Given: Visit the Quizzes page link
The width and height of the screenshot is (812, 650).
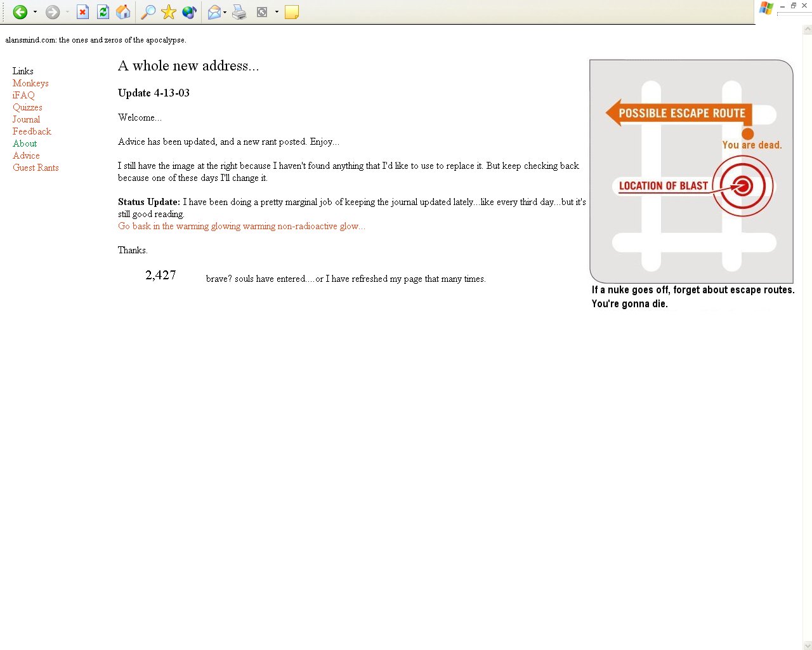Looking at the screenshot, I should click(x=27, y=107).
